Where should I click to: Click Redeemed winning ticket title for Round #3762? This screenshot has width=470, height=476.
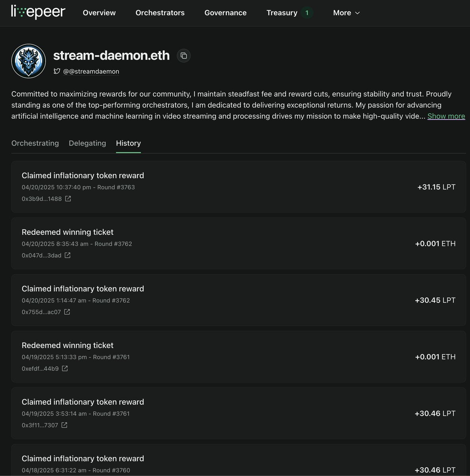[67, 232]
